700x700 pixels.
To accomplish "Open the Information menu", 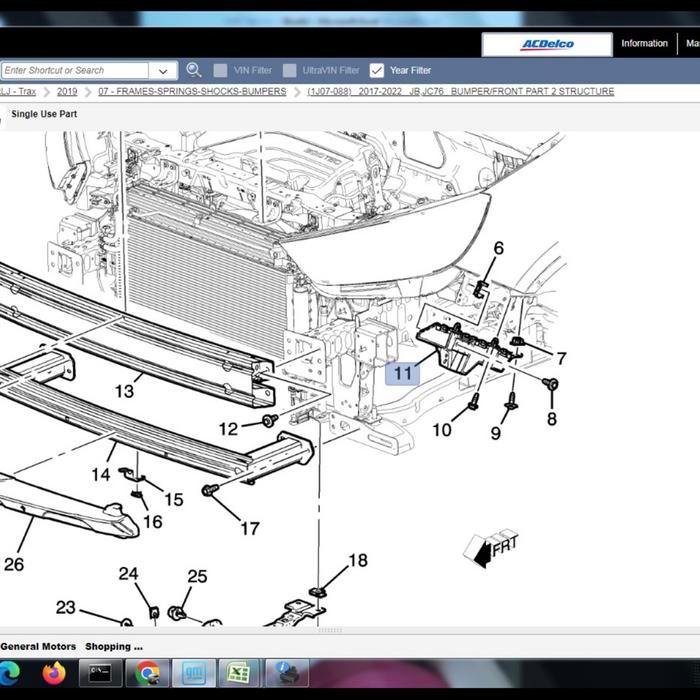I will [x=644, y=43].
